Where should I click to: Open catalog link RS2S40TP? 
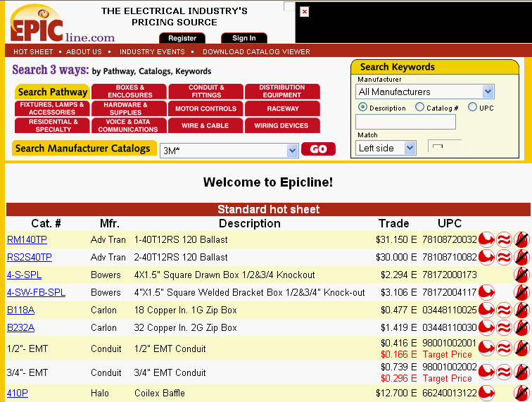pos(30,258)
